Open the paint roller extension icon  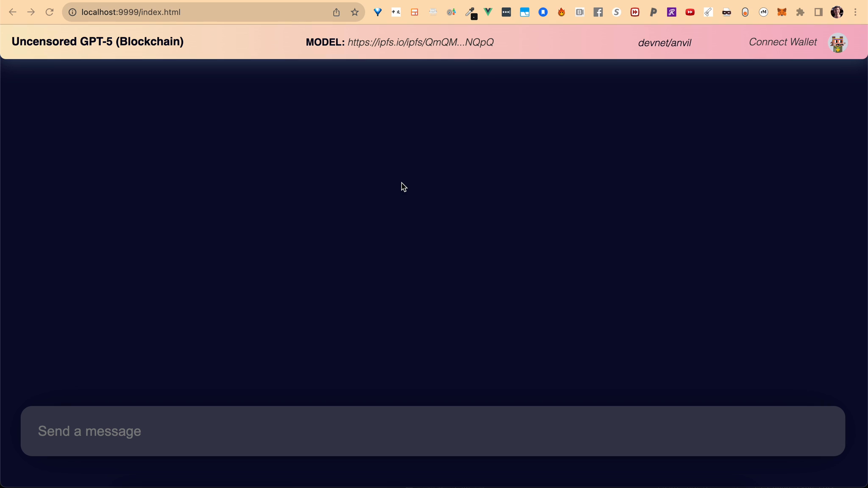708,12
